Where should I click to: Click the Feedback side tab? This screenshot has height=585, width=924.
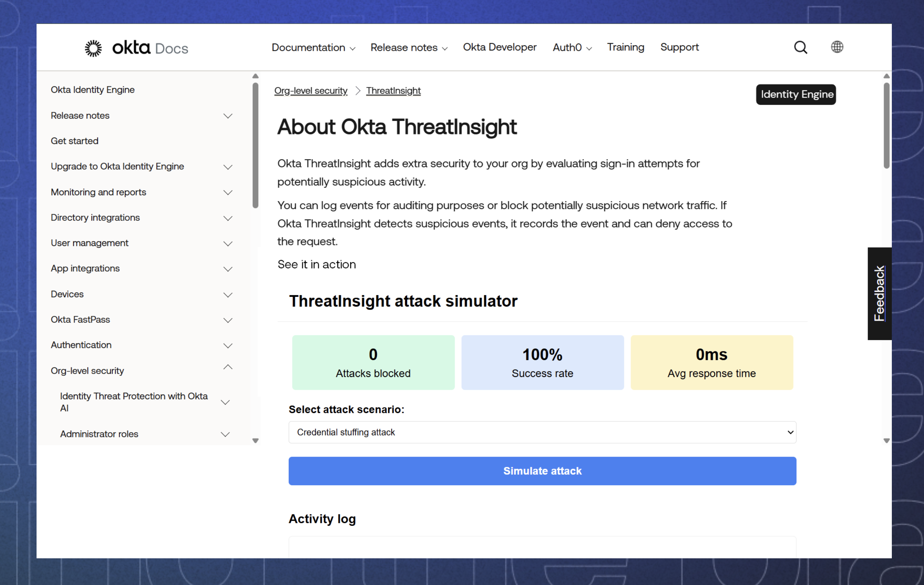(879, 294)
